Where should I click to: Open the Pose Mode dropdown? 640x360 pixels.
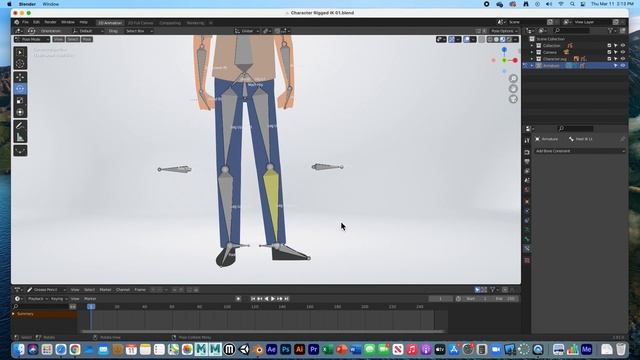pyautogui.click(x=32, y=40)
